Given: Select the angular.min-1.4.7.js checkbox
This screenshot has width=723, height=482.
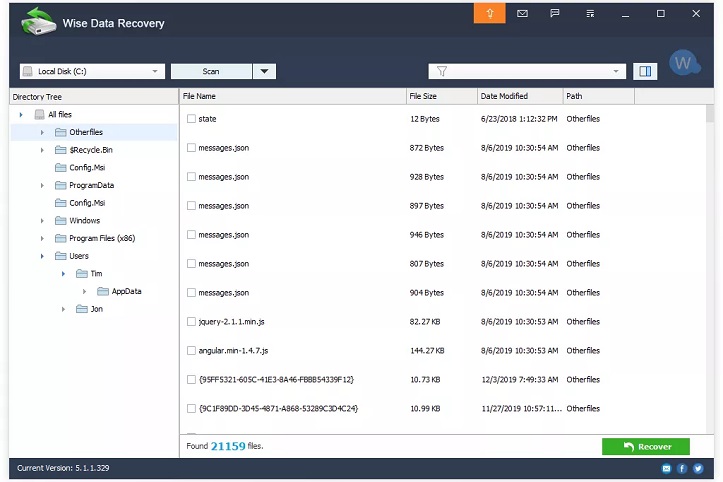Looking at the screenshot, I should pos(191,351).
